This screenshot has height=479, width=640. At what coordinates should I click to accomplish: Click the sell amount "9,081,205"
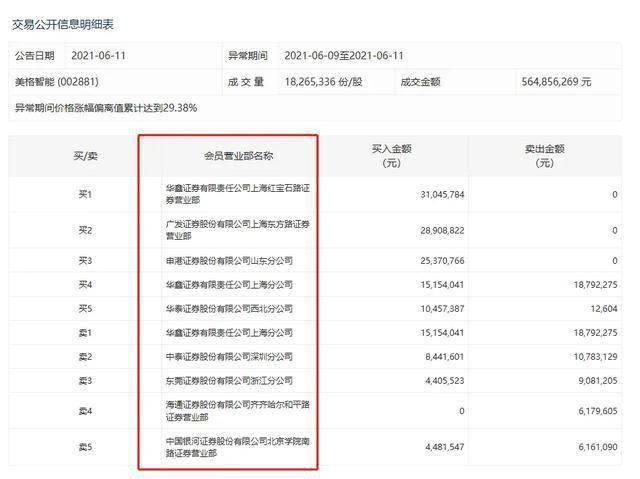point(598,381)
